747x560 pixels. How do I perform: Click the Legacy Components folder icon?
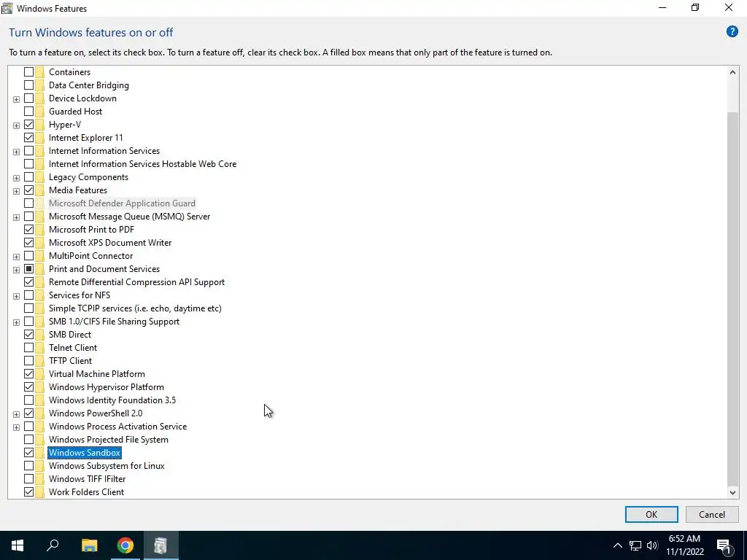point(40,177)
